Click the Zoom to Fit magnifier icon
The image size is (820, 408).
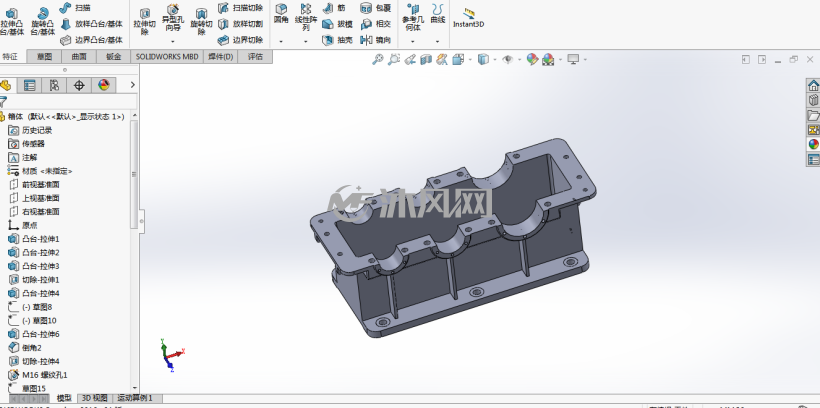point(378,60)
